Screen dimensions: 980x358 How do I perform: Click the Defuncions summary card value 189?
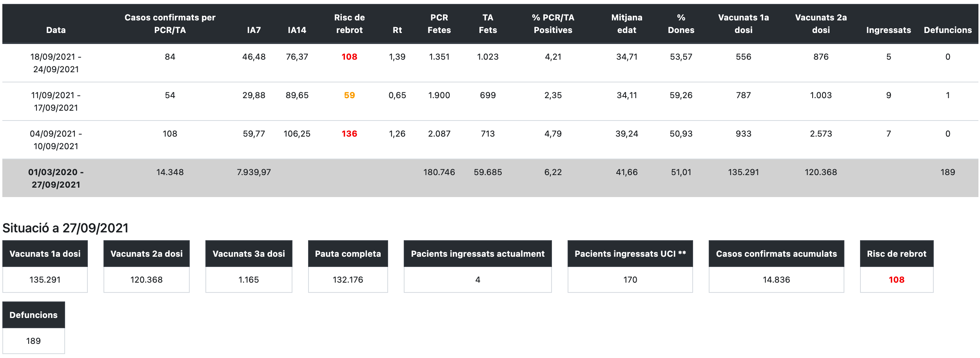coord(33,341)
